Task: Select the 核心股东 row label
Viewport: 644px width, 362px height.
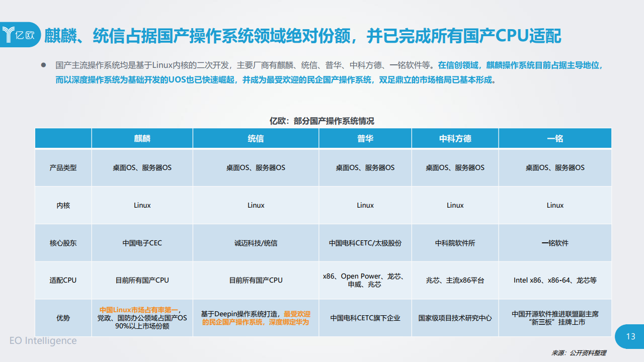Action: pos(63,243)
